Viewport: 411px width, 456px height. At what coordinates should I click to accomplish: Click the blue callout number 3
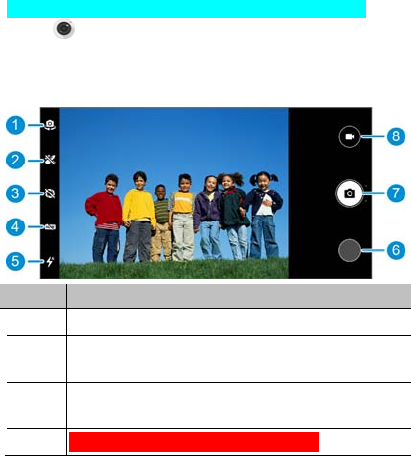coord(15,193)
